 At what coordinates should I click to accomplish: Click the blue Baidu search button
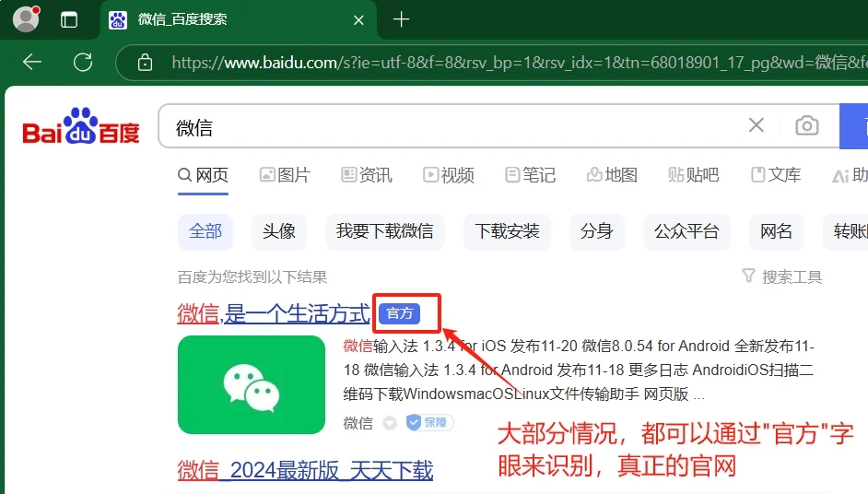coord(853,126)
